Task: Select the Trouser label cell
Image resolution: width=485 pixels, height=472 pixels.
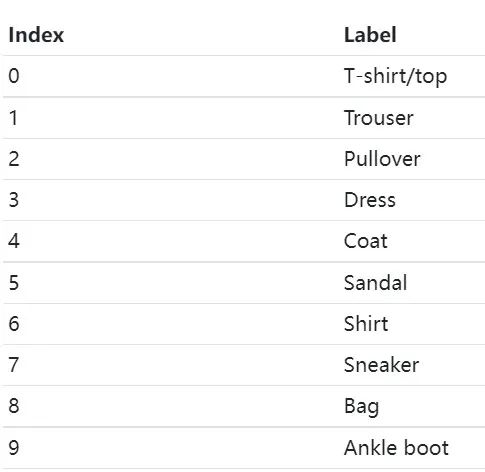Action: (379, 118)
